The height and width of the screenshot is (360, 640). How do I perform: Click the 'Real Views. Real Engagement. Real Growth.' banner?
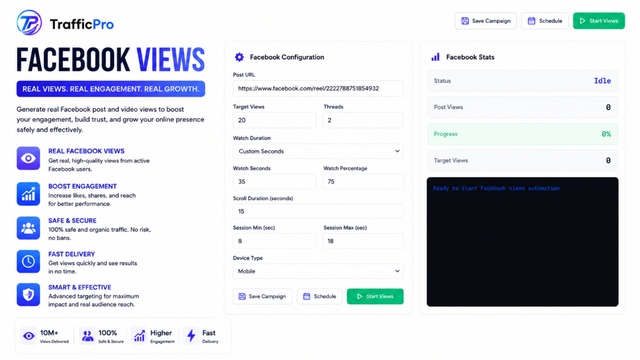point(111,89)
